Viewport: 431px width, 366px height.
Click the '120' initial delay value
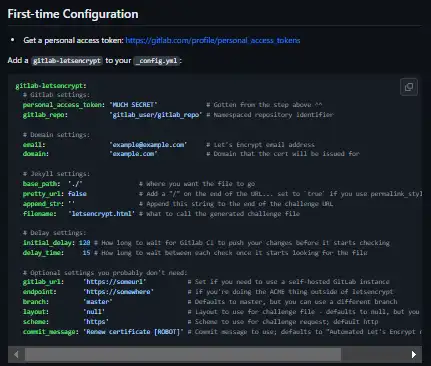tap(85, 243)
